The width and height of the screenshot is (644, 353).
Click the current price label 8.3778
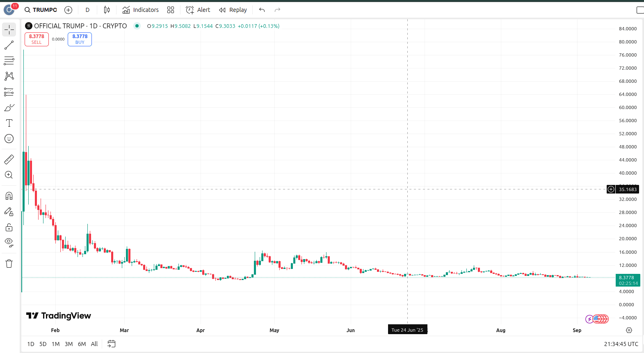pos(628,280)
